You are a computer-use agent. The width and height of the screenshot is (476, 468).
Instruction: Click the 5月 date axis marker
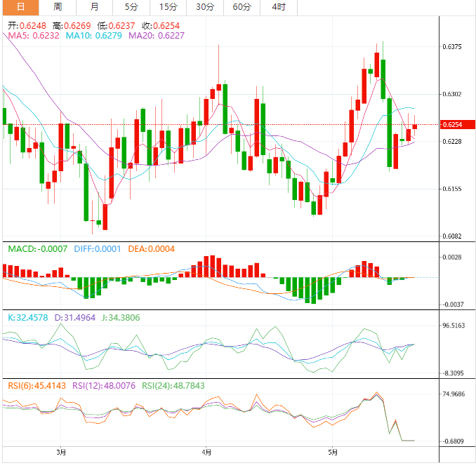[333, 453]
